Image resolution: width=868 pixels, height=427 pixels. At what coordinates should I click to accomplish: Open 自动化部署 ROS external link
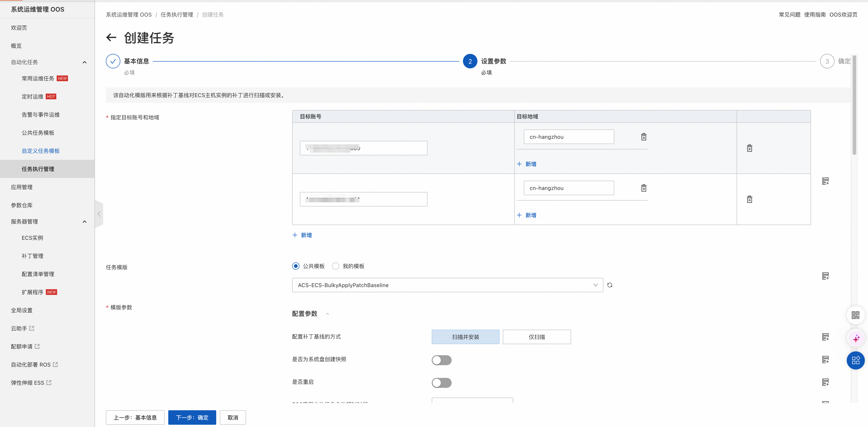click(34, 365)
